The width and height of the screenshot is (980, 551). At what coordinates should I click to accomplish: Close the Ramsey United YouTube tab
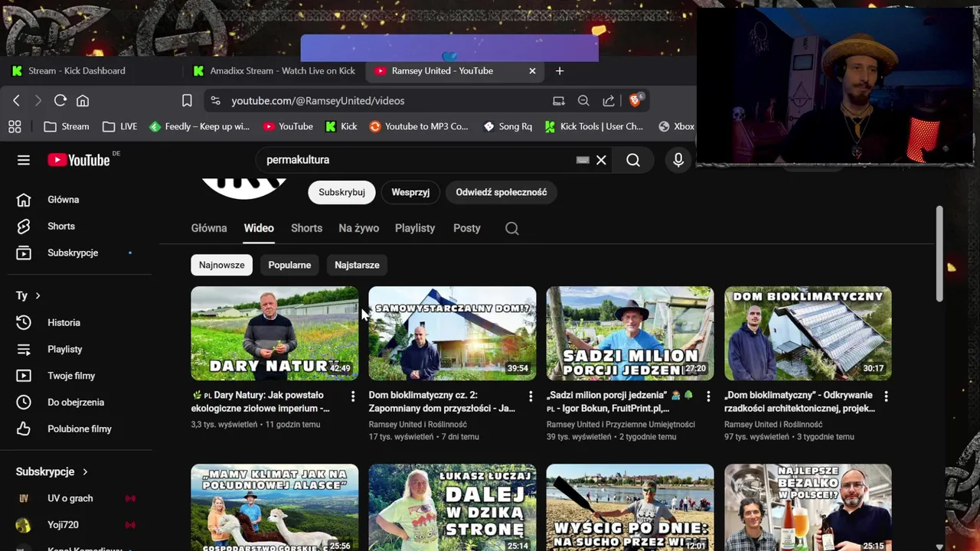[532, 70]
